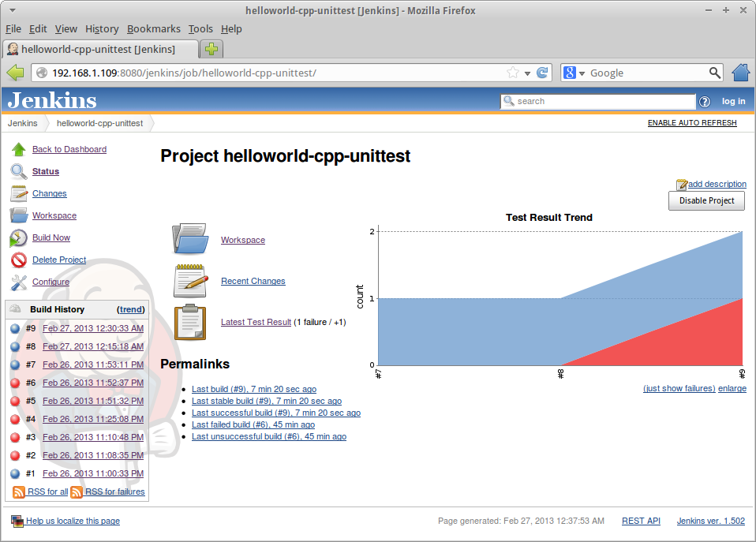Click the Jenkins breadcrumb link
756x542 pixels.
click(x=23, y=123)
